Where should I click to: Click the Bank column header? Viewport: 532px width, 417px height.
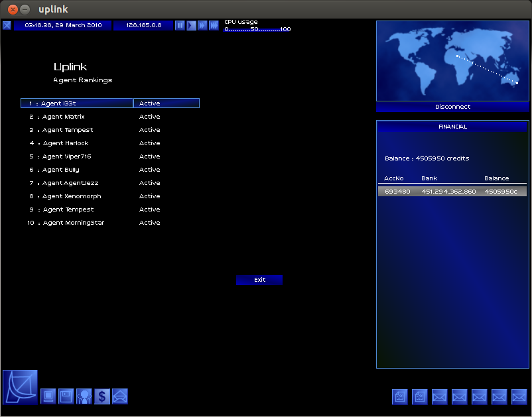pos(429,178)
